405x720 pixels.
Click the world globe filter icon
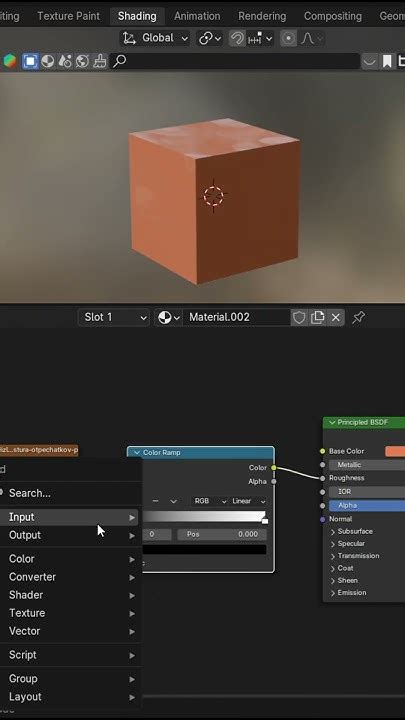pos(82,61)
